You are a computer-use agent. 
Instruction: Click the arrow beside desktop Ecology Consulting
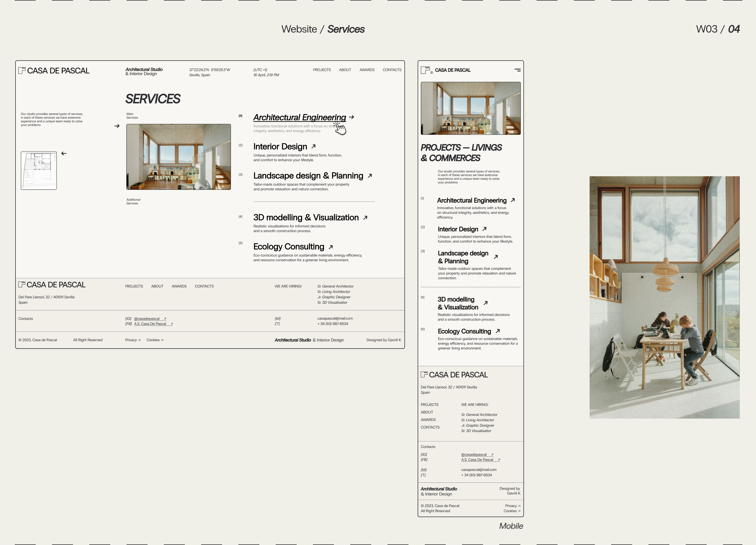(331, 247)
